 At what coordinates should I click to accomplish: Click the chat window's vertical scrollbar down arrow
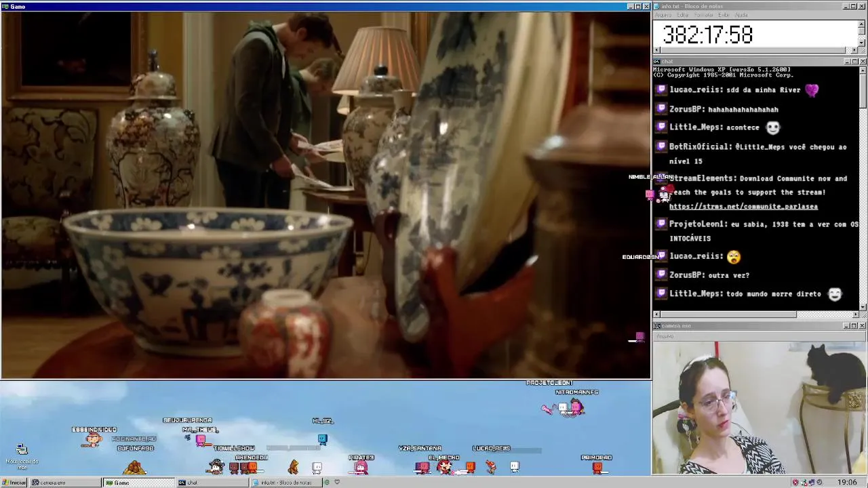click(x=862, y=307)
